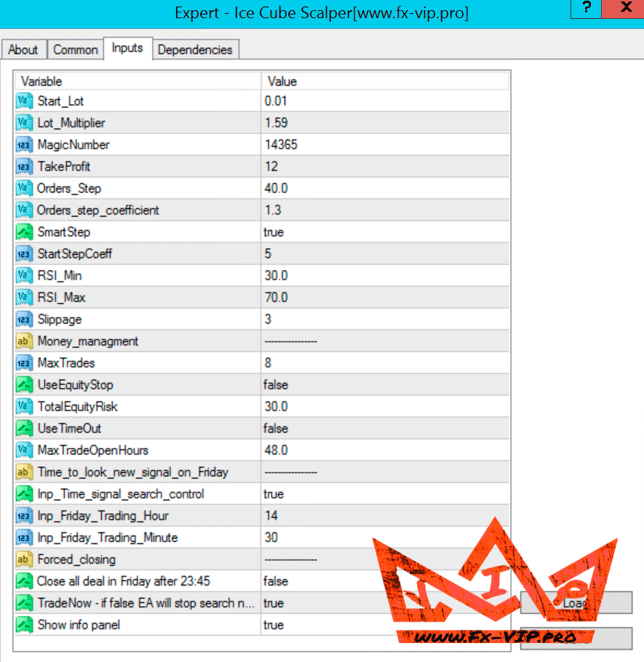Click the Slippage integer icon

tap(25, 319)
